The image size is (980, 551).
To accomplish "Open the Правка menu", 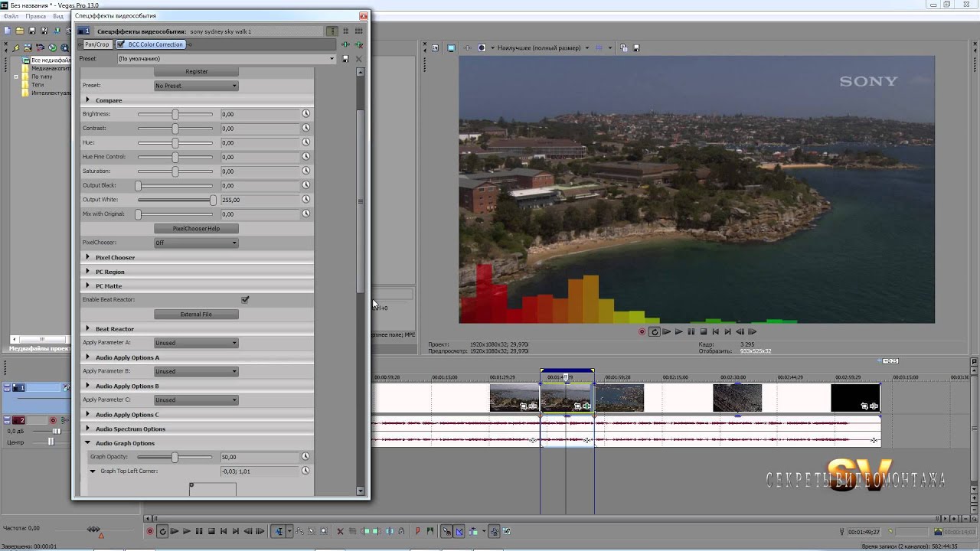I will (35, 16).
